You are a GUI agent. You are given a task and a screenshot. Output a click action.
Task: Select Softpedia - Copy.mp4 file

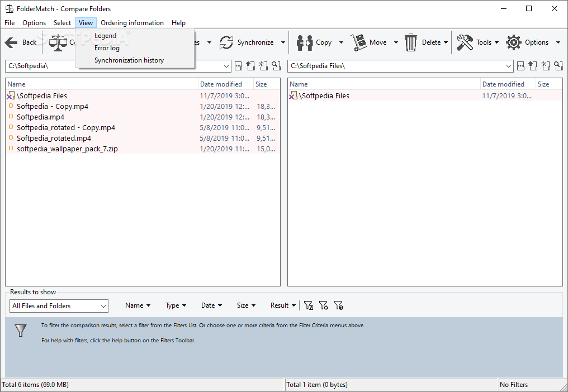coord(143,107)
